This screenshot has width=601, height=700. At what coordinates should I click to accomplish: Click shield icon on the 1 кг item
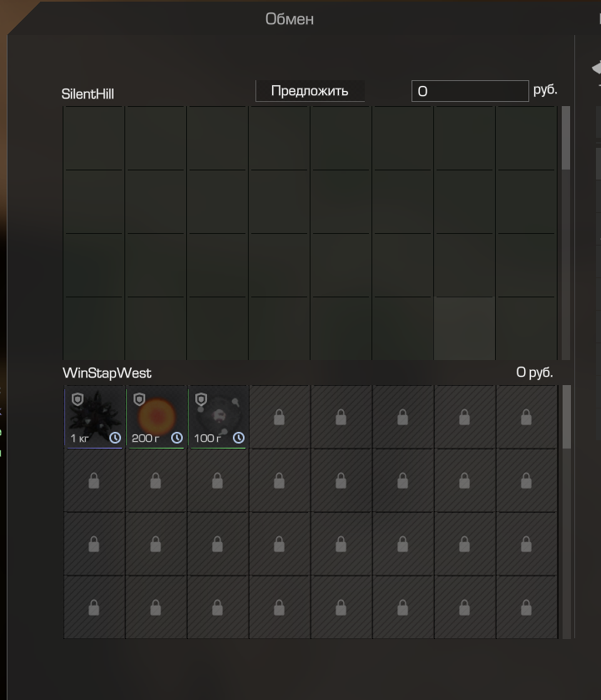coord(78,399)
